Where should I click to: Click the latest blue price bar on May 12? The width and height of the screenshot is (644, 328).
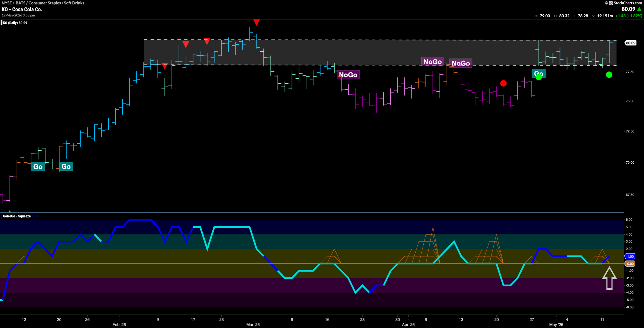tap(609, 52)
